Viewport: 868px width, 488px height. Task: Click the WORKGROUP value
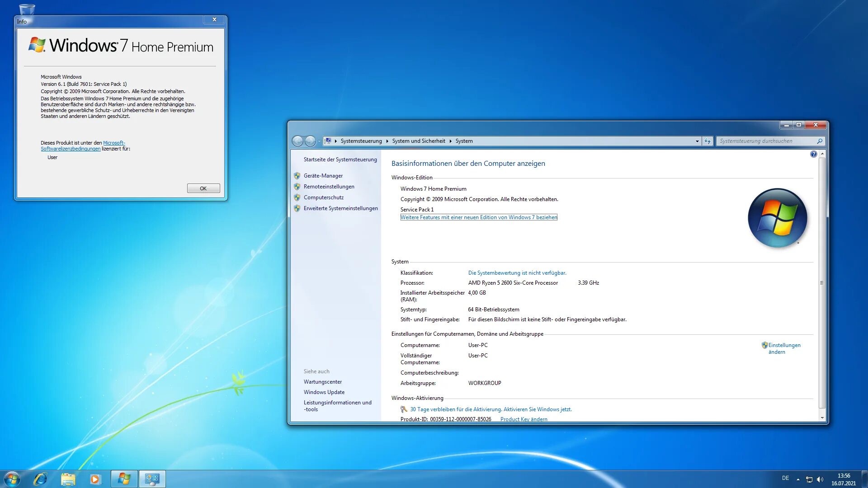click(485, 383)
